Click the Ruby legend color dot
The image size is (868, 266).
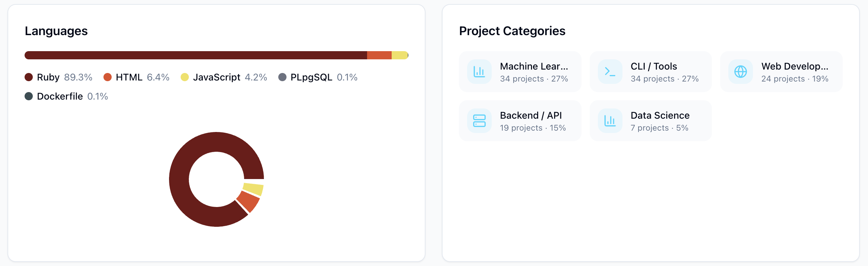pyautogui.click(x=29, y=77)
